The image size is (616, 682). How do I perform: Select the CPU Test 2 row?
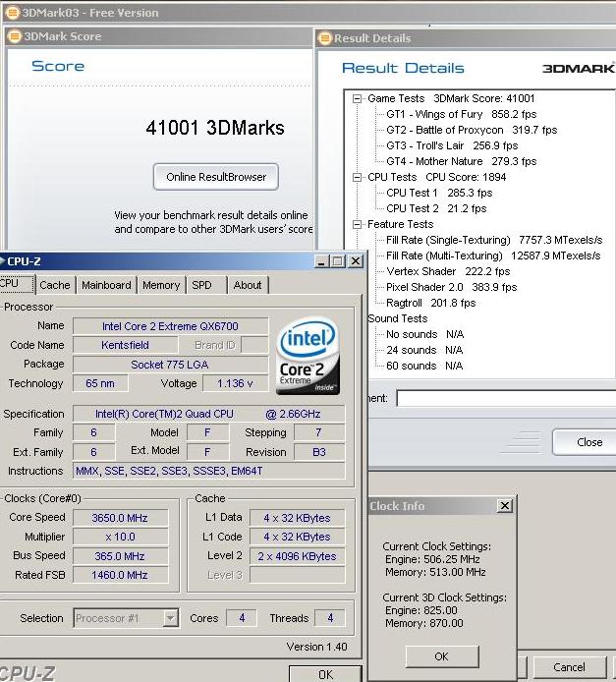coord(436,208)
